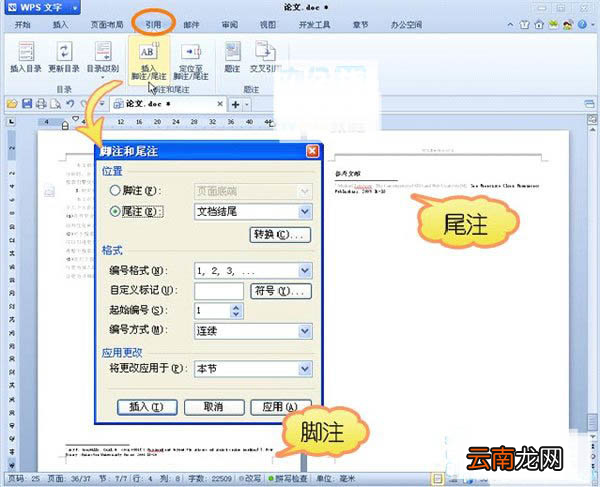
Task: Click the 交叉引用 icon
Action: (x=266, y=57)
